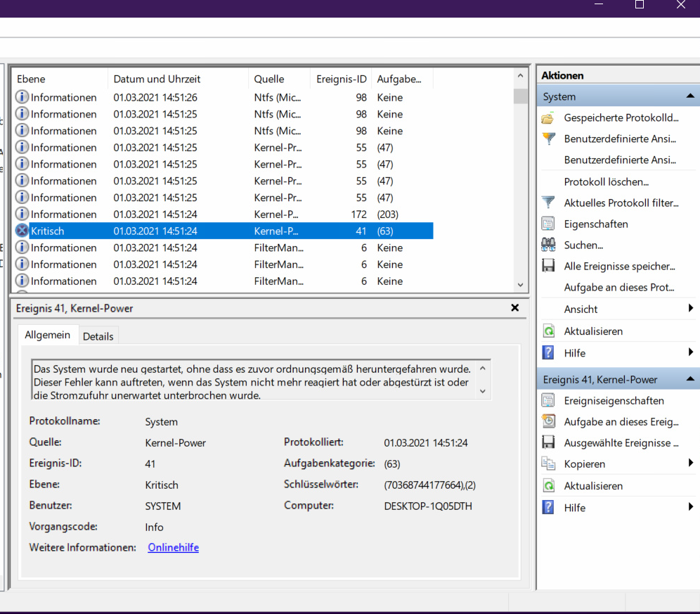This screenshot has width=700, height=614.
Task: Select the Allgemein tab
Action: tap(48, 335)
